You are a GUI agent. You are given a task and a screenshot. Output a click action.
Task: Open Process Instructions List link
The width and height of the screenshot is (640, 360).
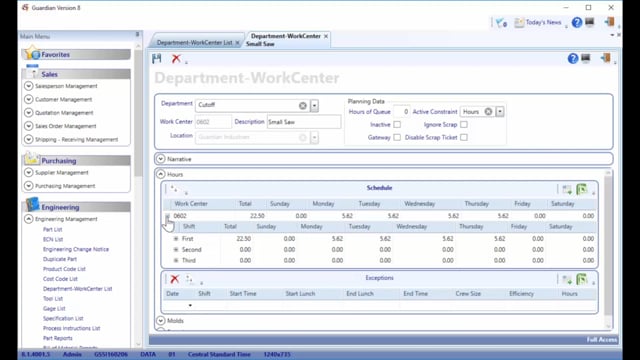[x=71, y=328]
